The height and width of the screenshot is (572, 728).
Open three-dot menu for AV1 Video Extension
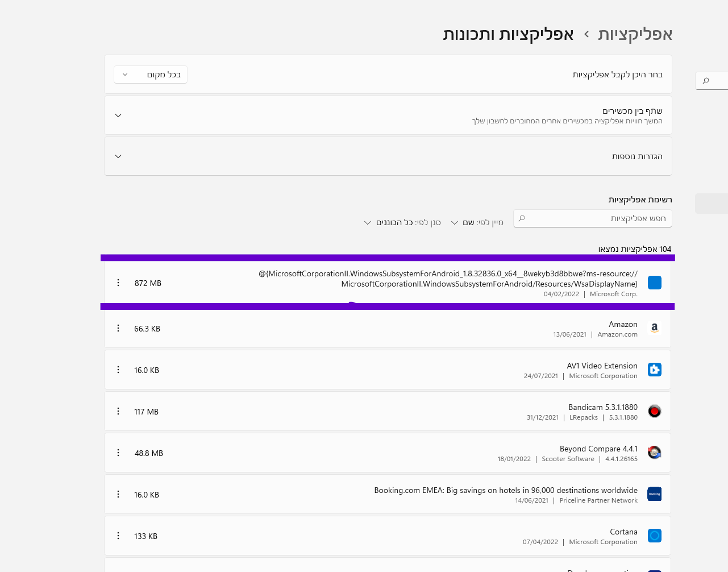(x=118, y=370)
